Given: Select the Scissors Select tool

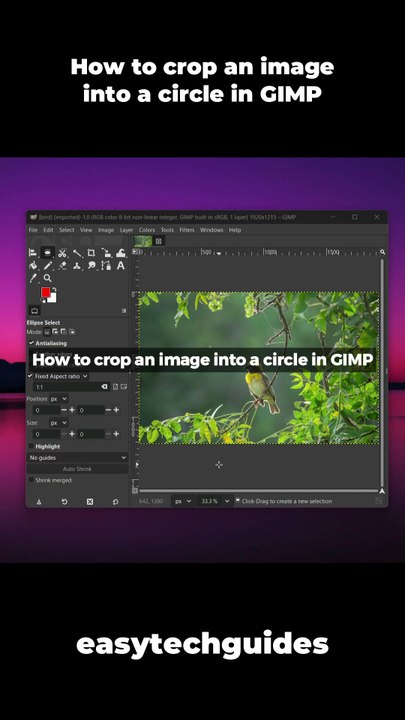Looking at the screenshot, I should point(62,253).
